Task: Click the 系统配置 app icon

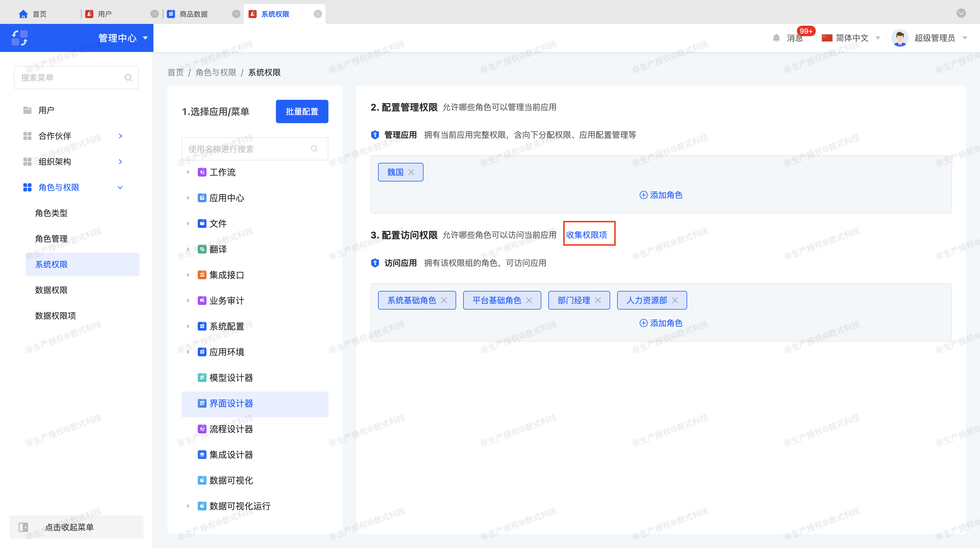Action: click(x=202, y=326)
